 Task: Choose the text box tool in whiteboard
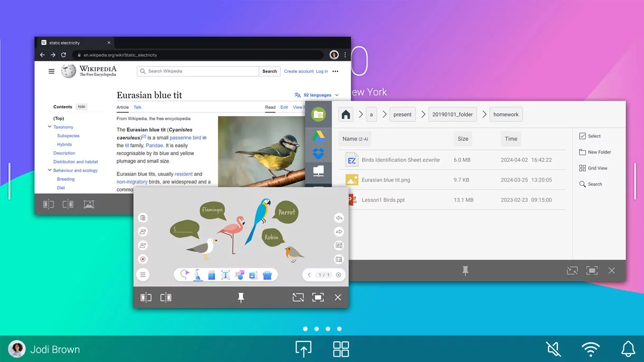pos(225,275)
